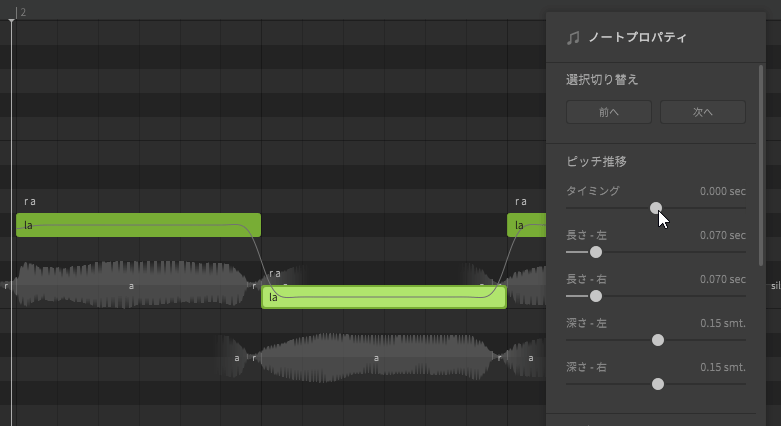The image size is (781, 426).
Task: Click the 前へ button
Action: [608, 112]
